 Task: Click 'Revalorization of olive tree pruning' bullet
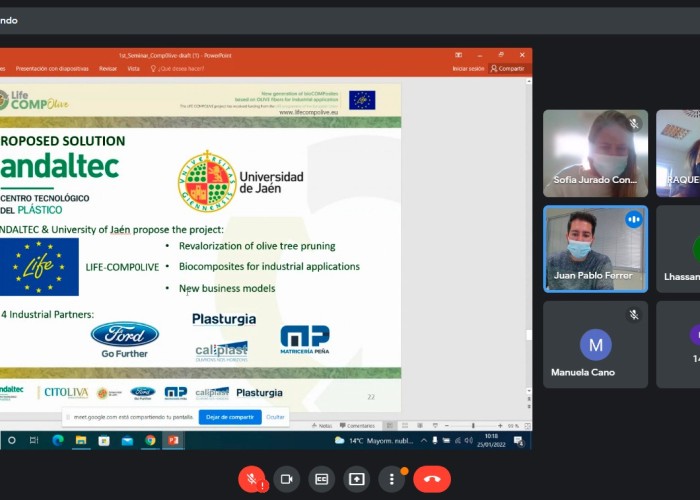(257, 246)
